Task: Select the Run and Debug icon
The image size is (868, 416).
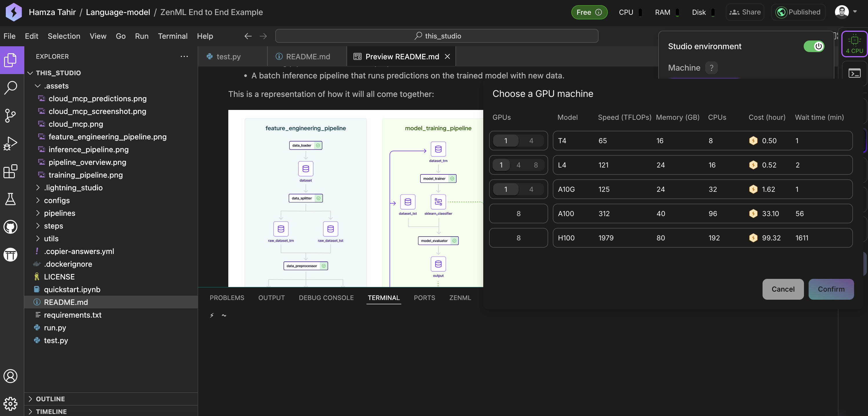Action: click(x=10, y=143)
